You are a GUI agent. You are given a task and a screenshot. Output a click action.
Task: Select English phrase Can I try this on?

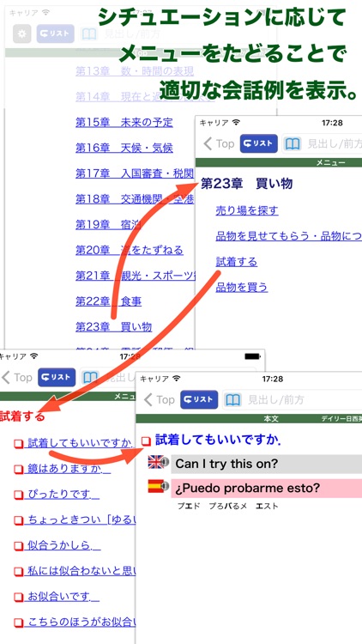coord(267,464)
